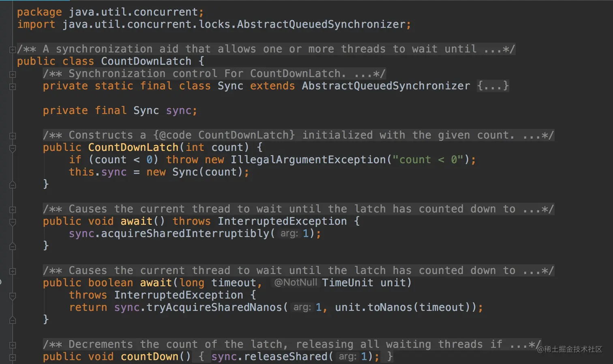Click 'releaseShared' method call

285,357
